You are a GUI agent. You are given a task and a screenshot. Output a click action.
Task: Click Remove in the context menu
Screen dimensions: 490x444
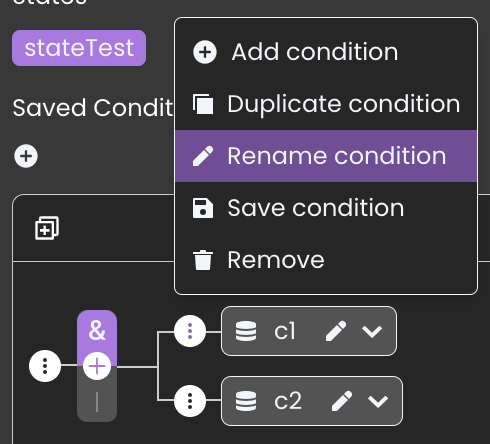point(326,260)
